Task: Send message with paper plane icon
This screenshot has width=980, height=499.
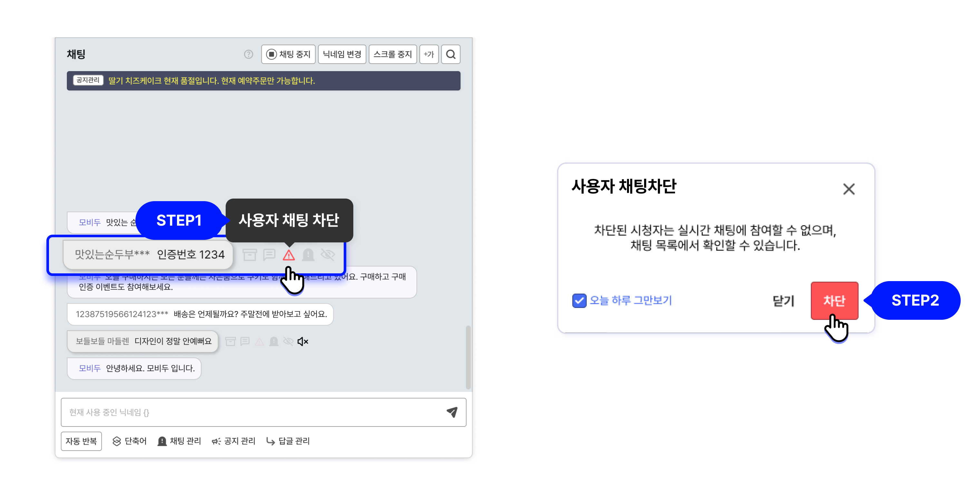Action: pyautogui.click(x=452, y=412)
